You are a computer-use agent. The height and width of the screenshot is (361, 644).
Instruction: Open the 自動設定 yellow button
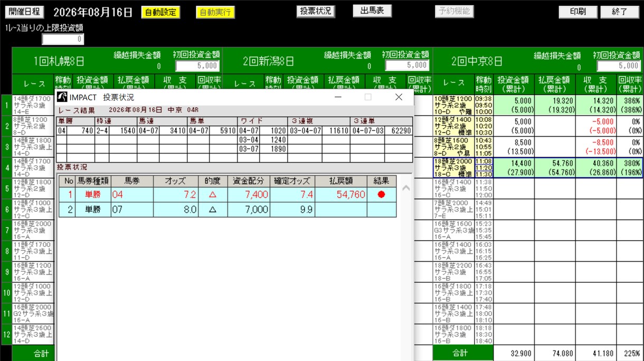[160, 12]
